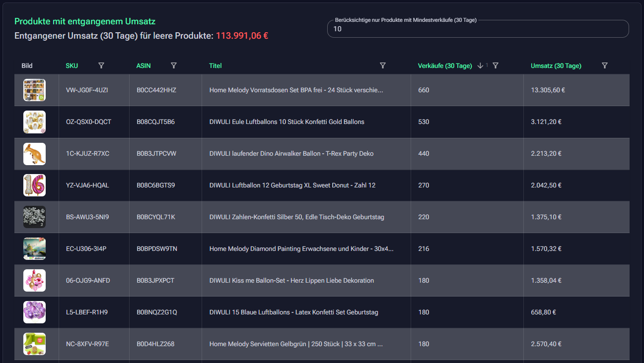Click the Dino Airwalker balloon thumbnail
This screenshot has width=644, height=363.
click(x=34, y=154)
